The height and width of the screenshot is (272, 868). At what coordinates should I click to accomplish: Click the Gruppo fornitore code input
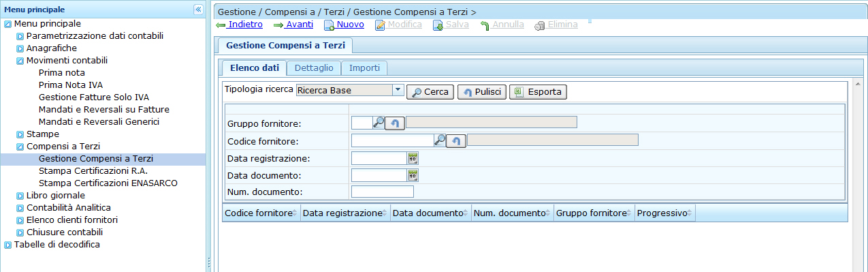coord(361,122)
